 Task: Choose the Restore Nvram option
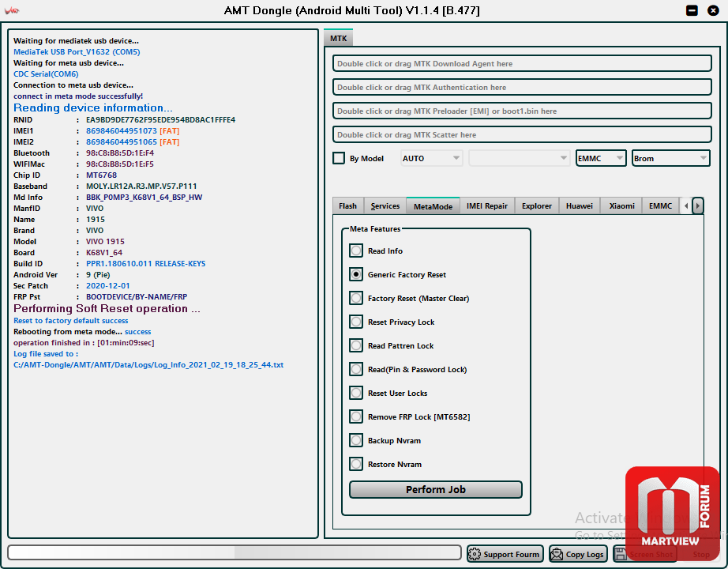356,464
